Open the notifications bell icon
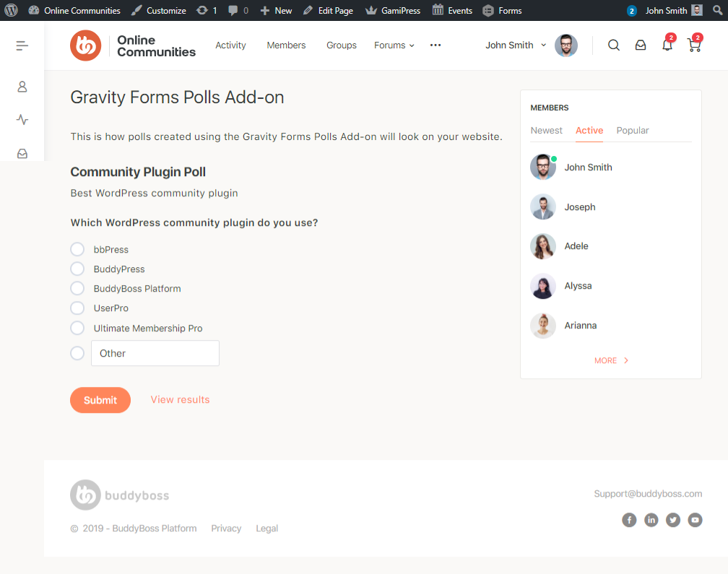Image resolution: width=728 pixels, height=574 pixels. coord(667,45)
